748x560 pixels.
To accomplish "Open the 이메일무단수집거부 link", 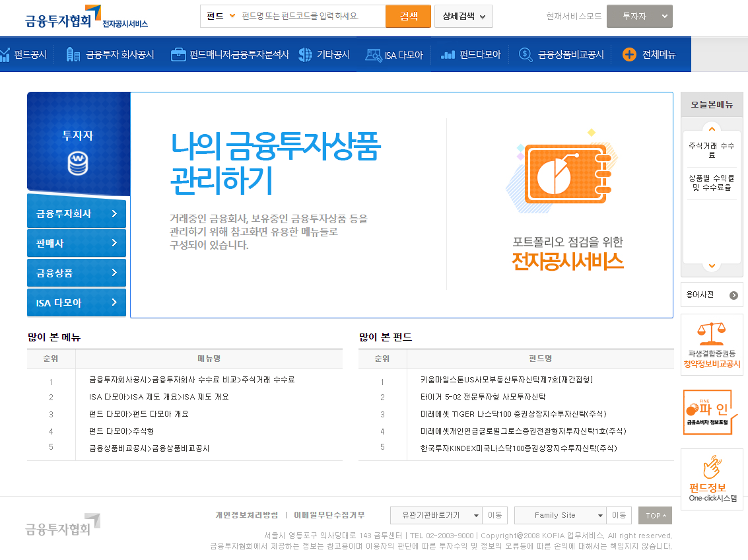I will coord(329,515).
